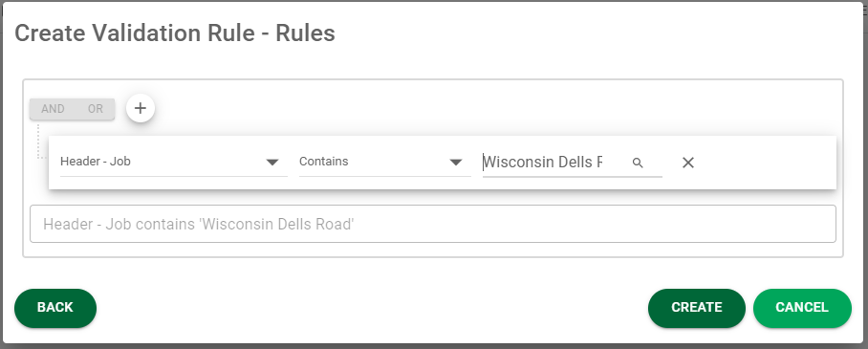
Task: Click the rule summary text box
Action: click(433, 224)
